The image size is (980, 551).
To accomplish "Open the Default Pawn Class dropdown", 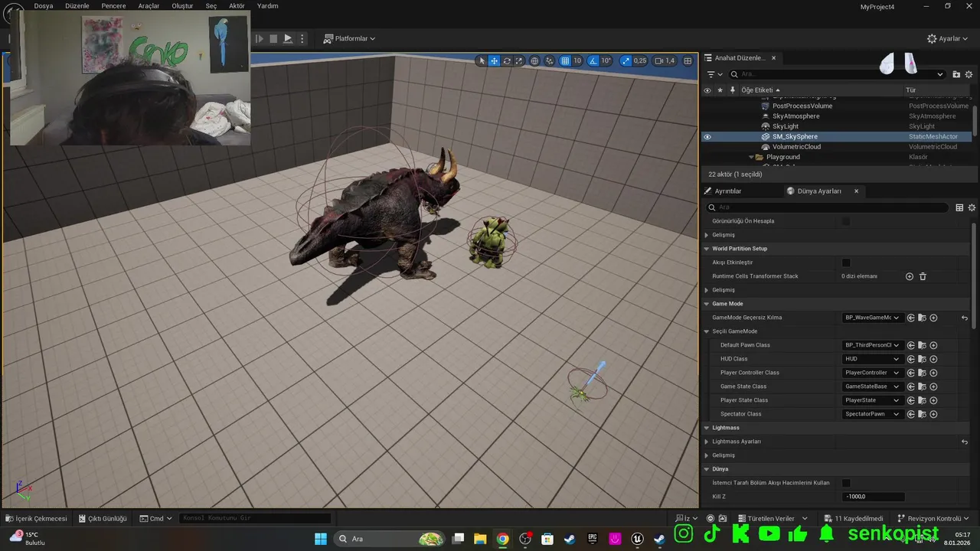I will click(872, 345).
